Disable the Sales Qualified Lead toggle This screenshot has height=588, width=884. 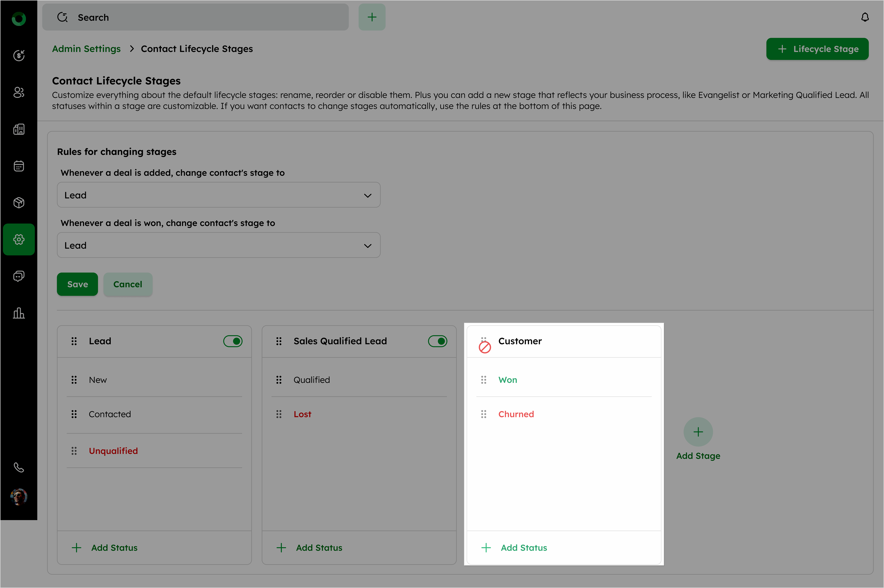438,341
